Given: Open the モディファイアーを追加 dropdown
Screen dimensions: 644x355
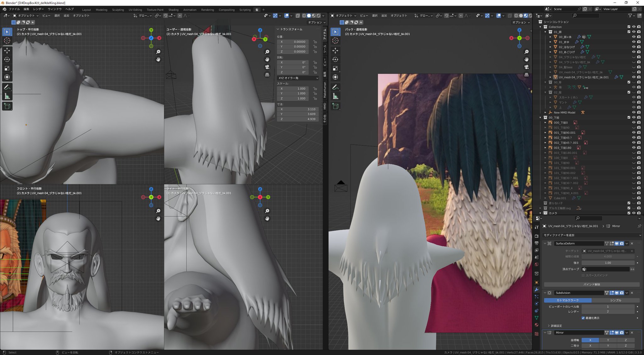Looking at the screenshot, I should (592, 235).
